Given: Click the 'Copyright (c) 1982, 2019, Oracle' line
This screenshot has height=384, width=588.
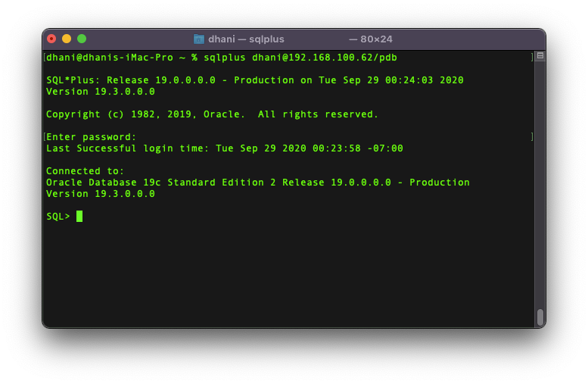Looking at the screenshot, I should click(212, 114).
